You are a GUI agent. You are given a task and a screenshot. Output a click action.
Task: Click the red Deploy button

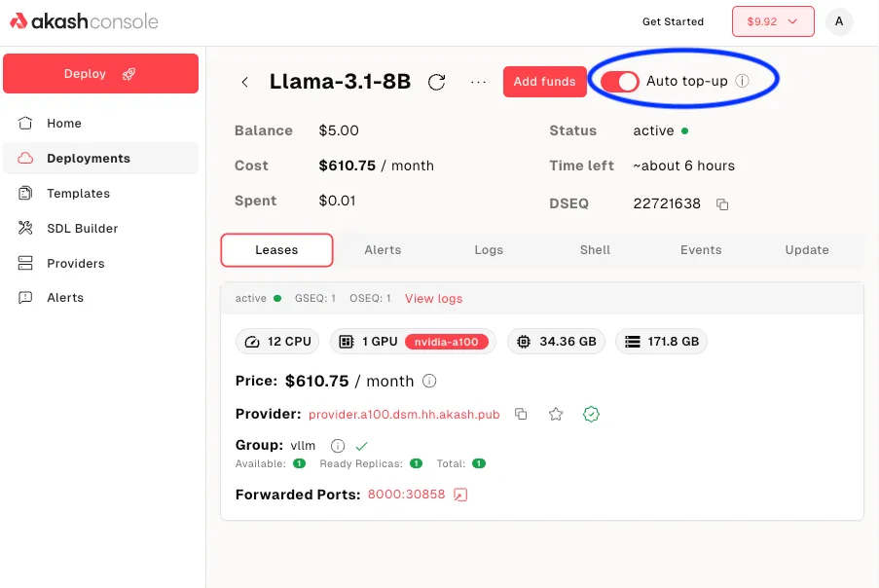pos(100,74)
